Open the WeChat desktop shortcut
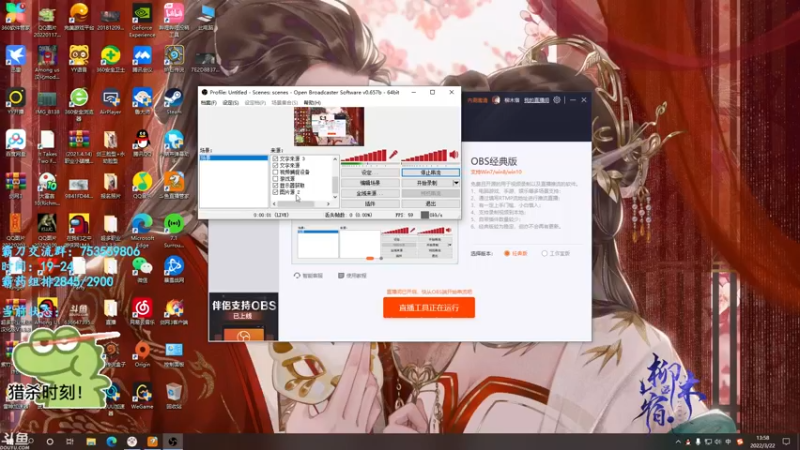 pyautogui.click(x=142, y=269)
